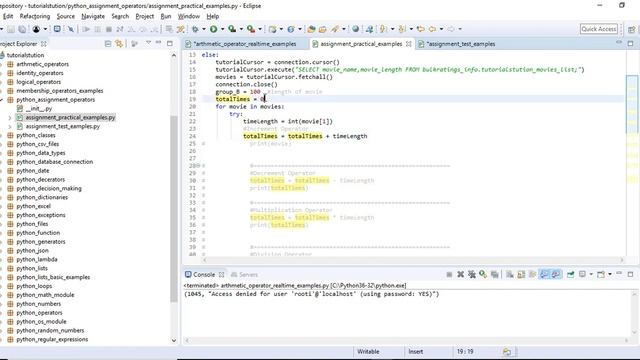Click the Maximize icon of the editor area
The height and width of the screenshot is (360, 640).
click(x=630, y=43)
